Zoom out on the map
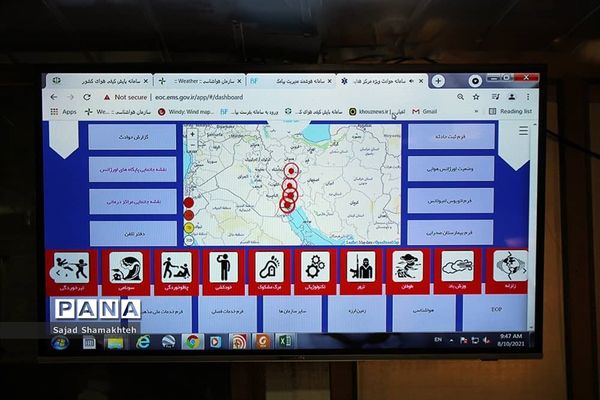 [x=192, y=145]
